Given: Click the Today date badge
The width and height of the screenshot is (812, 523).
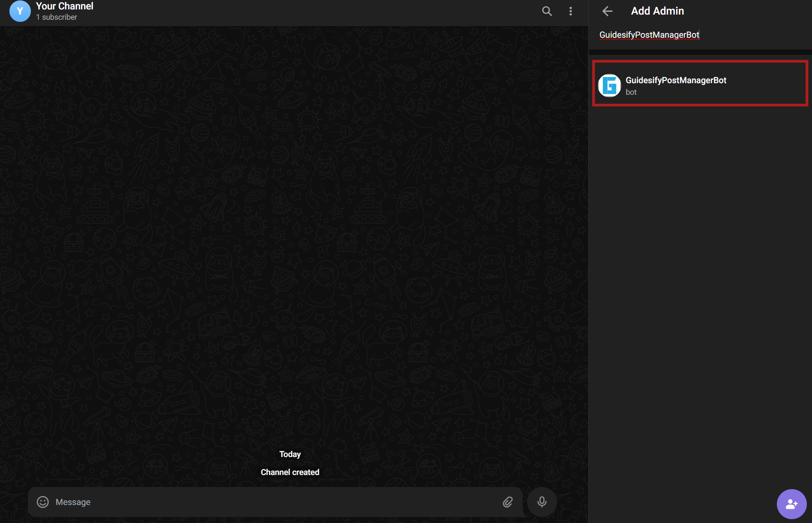Looking at the screenshot, I should (x=290, y=454).
